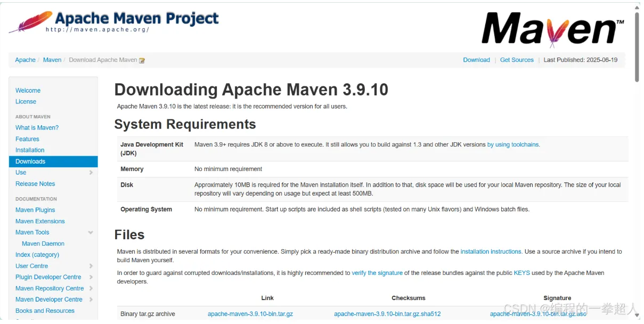Click the Apache breadcrumb link
The image size is (644, 324).
25,60
